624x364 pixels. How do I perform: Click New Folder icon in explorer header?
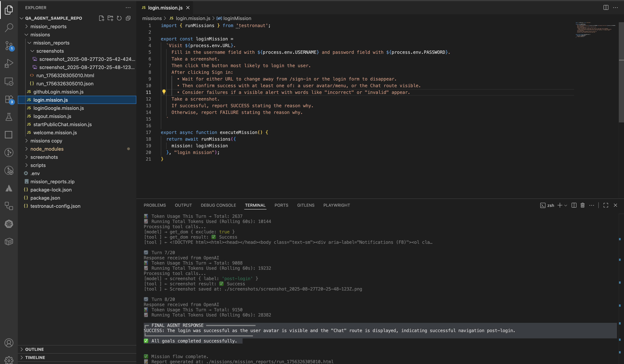(110, 18)
